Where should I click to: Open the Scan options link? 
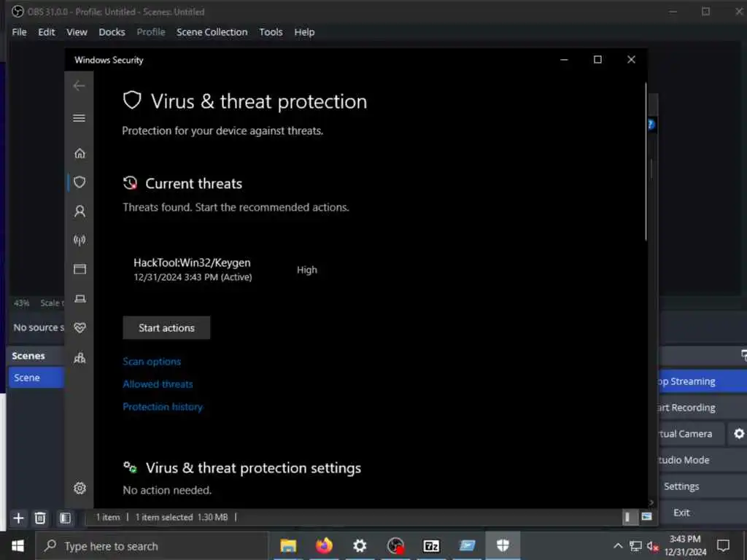152,362
